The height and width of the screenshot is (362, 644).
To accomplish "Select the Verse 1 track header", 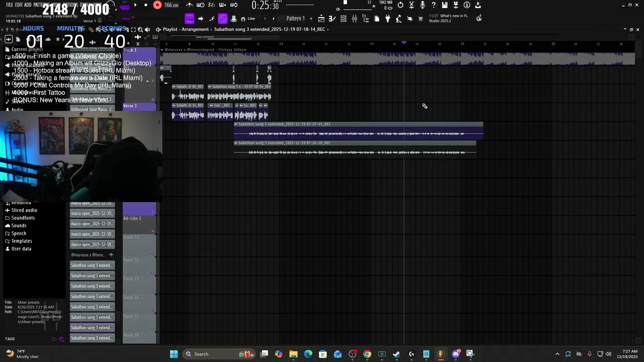I will pyautogui.click(x=139, y=112).
